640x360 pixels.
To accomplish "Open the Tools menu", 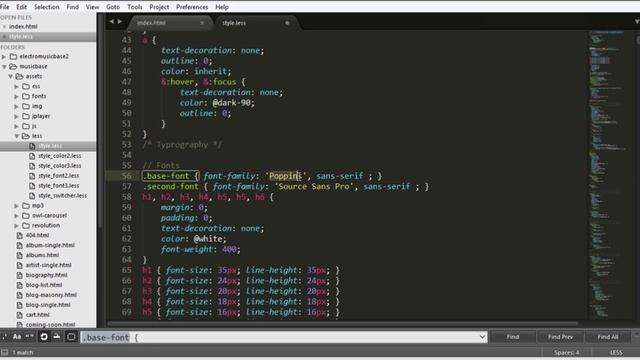I will tap(135, 7).
